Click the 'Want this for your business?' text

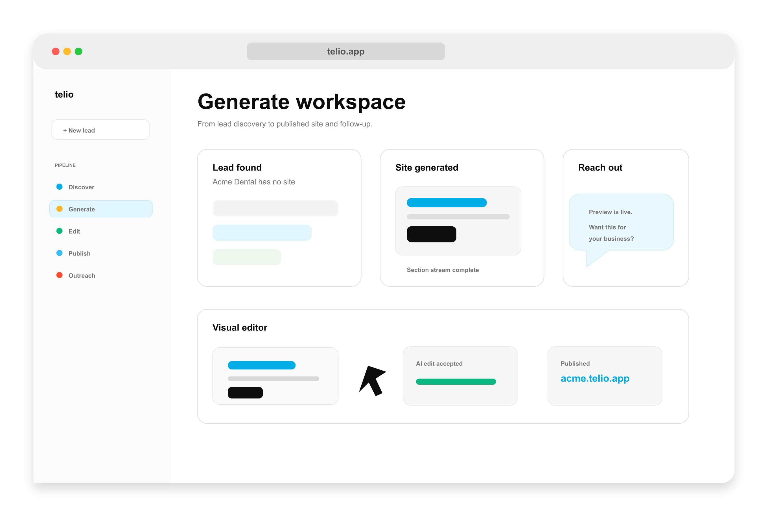click(x=611, y=233)
